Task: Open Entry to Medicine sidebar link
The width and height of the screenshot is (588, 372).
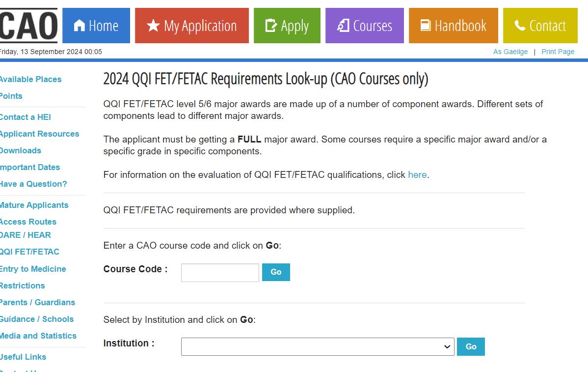Action: (33, 269)
